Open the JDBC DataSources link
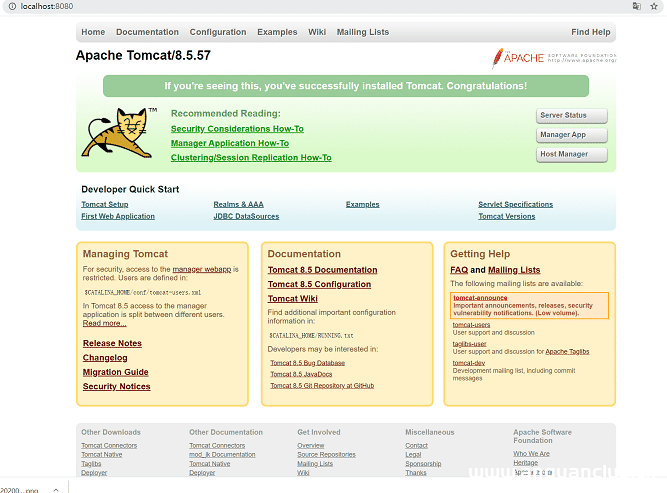The height and width of the screenshot is (493, 667). (x=246, y=217)
